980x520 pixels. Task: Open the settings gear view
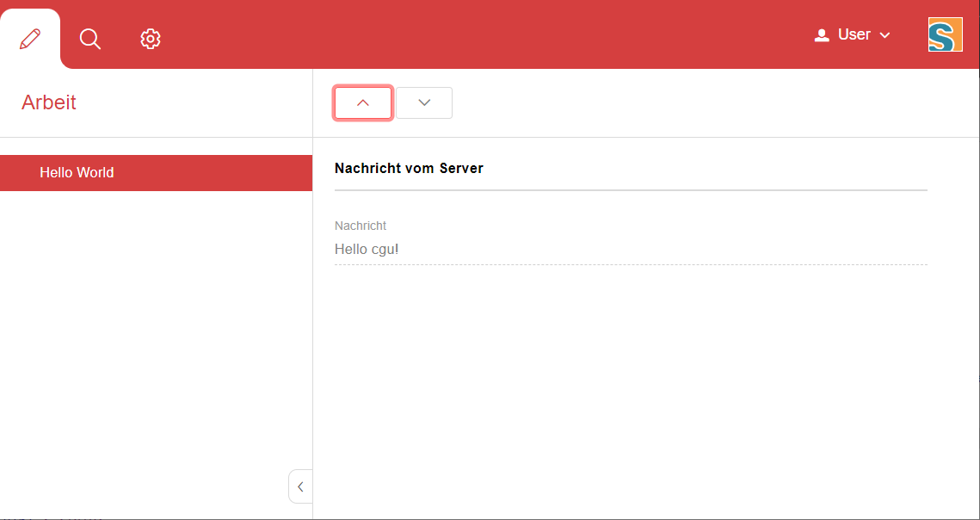coord(151,39)
